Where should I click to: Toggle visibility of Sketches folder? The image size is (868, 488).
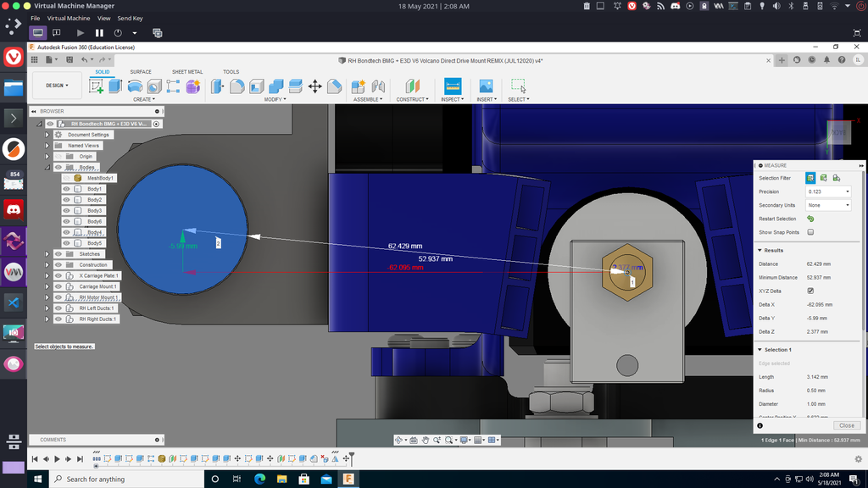(x=58, y=254)
